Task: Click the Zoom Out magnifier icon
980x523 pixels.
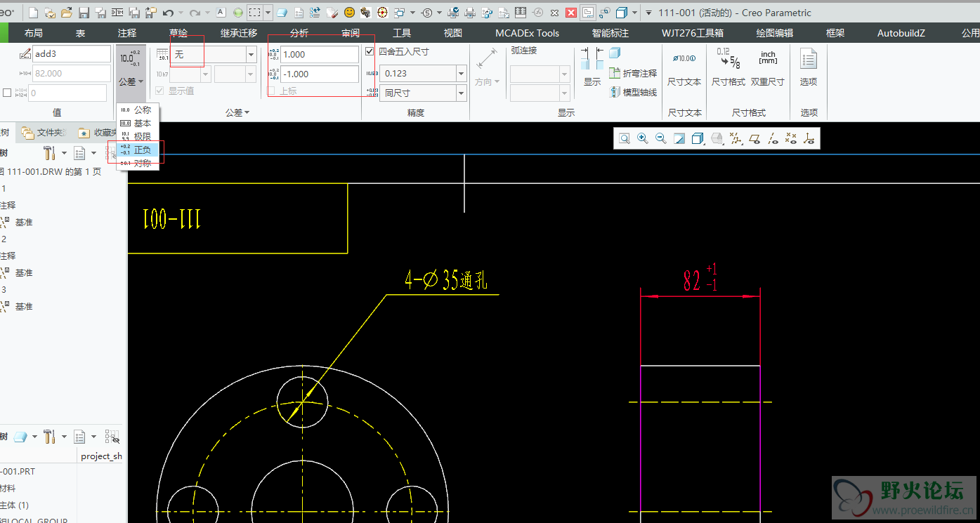Action: click(660, 139)
